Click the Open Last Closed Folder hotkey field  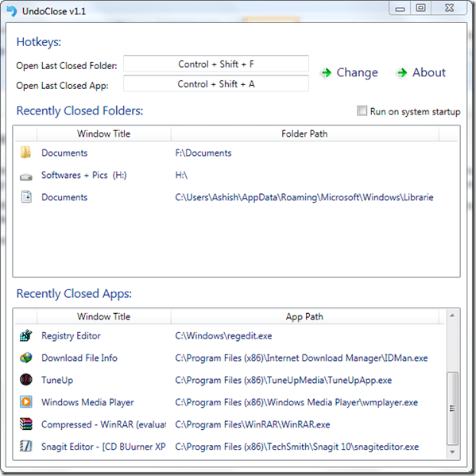coord(216,64)
